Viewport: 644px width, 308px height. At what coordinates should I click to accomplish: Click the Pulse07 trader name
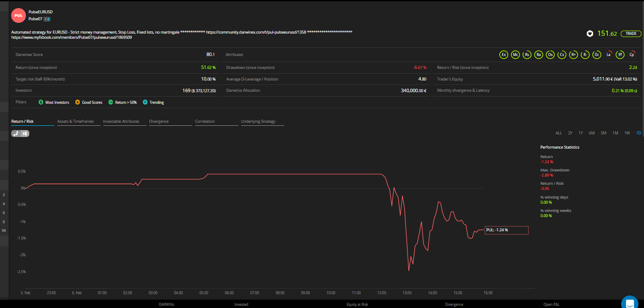pyautogui.click(x=35, y=19)
